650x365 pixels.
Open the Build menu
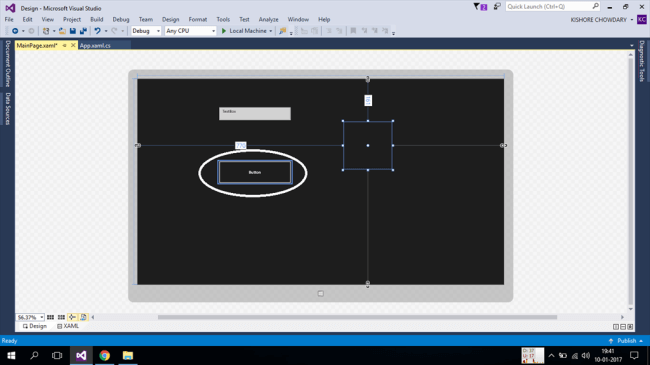pos(97,19)
